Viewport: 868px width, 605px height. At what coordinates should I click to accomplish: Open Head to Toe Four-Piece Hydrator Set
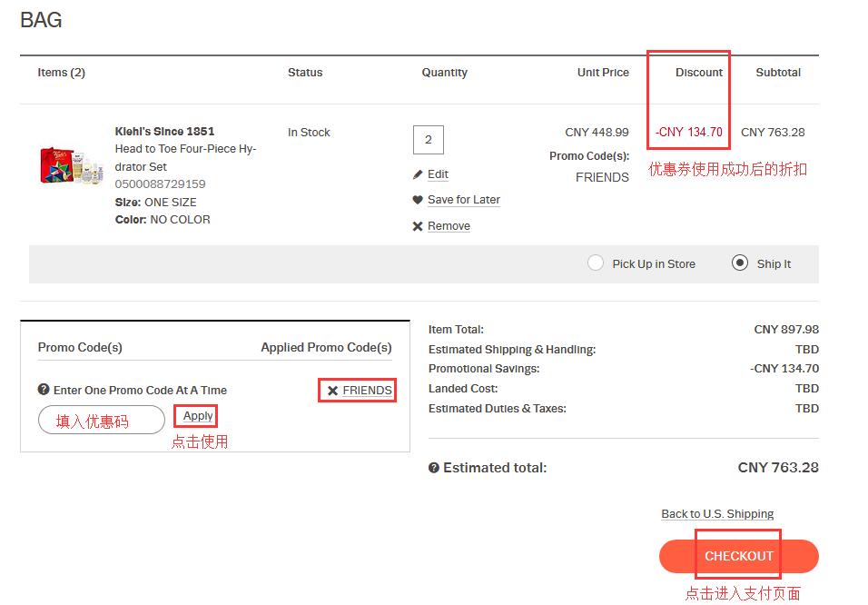pyautogui.click(x=185, y=157)
